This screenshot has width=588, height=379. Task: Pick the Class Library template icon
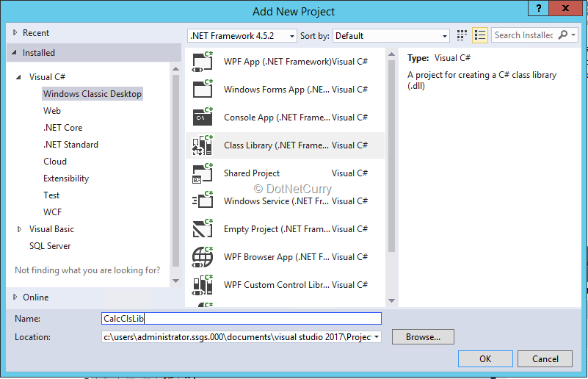(x=203, y=145)
